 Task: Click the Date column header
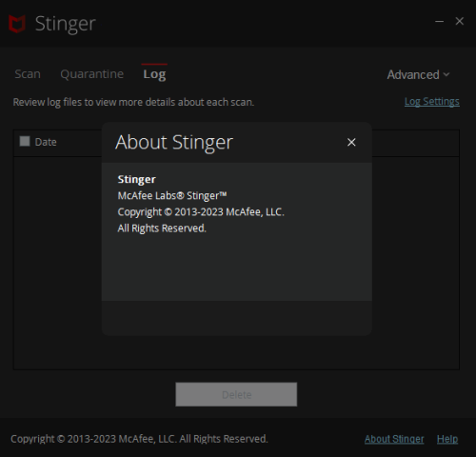[46, 142]
